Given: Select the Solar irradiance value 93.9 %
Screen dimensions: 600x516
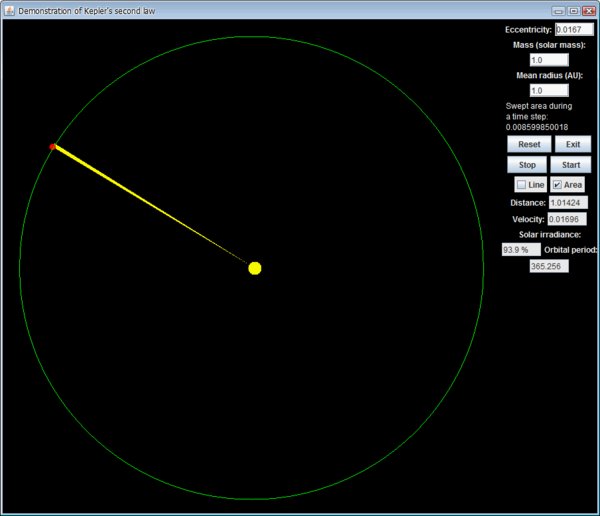Looking at the screenshot, I should point(521,250).
